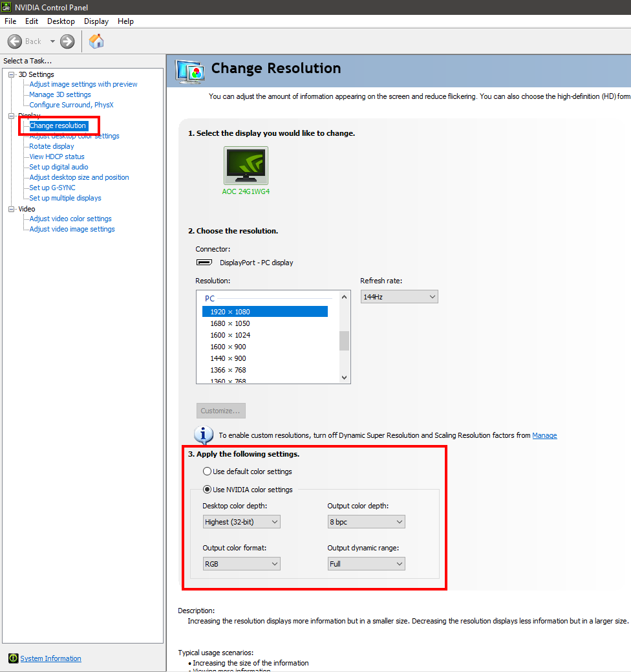
Task: Open the Output color depth dropdown
Action: tap(367, 522)
